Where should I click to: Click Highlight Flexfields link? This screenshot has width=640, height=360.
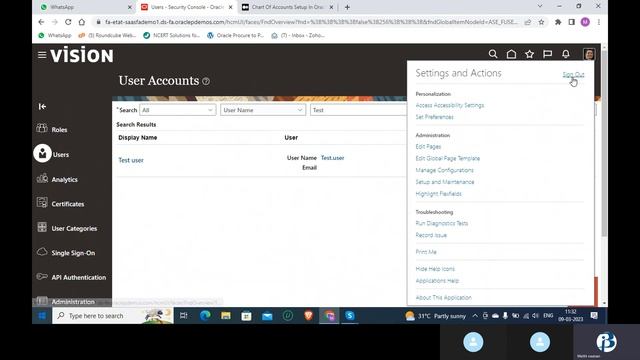tap(438, 194)
